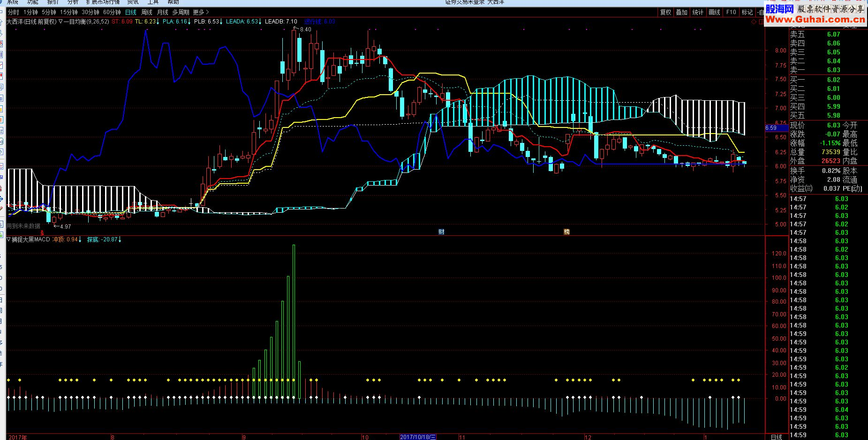This screenshot has width=868, height=440.
Task: Click the LEADB: 7.10 indicator value
Action: coord(281,22)
